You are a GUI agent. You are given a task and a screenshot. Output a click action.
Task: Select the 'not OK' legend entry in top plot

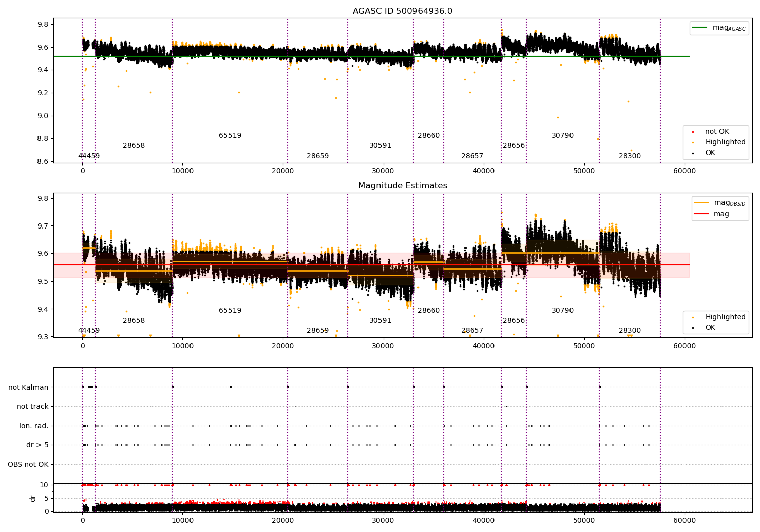717,132
